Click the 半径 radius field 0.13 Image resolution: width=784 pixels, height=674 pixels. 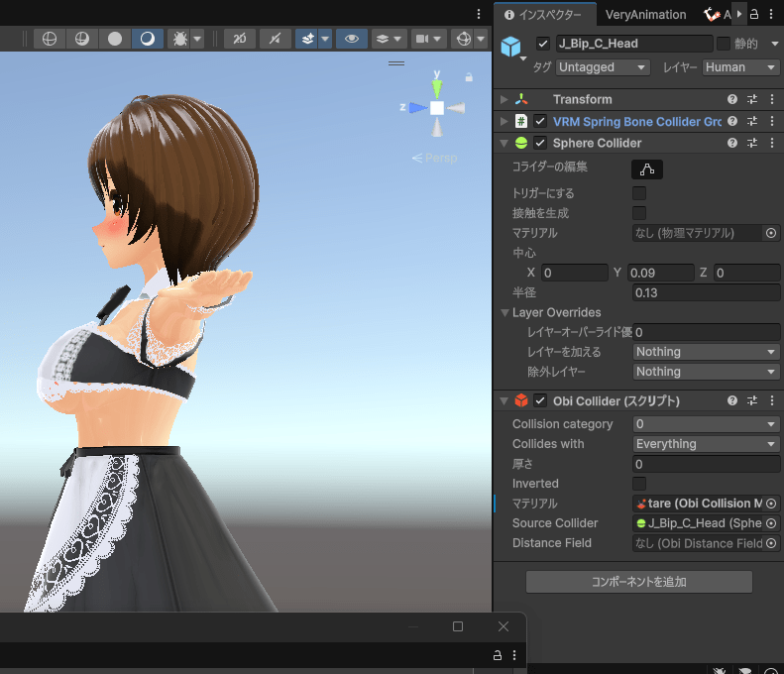point(706,292)
